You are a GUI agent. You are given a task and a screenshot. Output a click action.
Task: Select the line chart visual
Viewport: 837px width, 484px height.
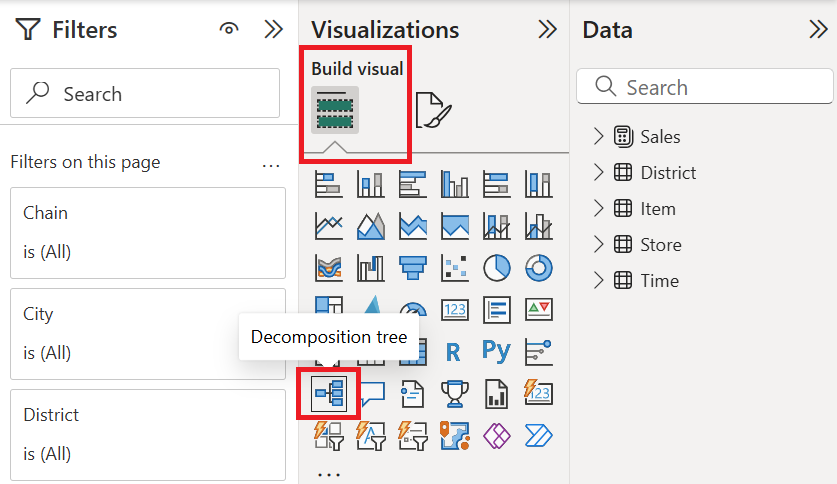[x=328, y=225]
